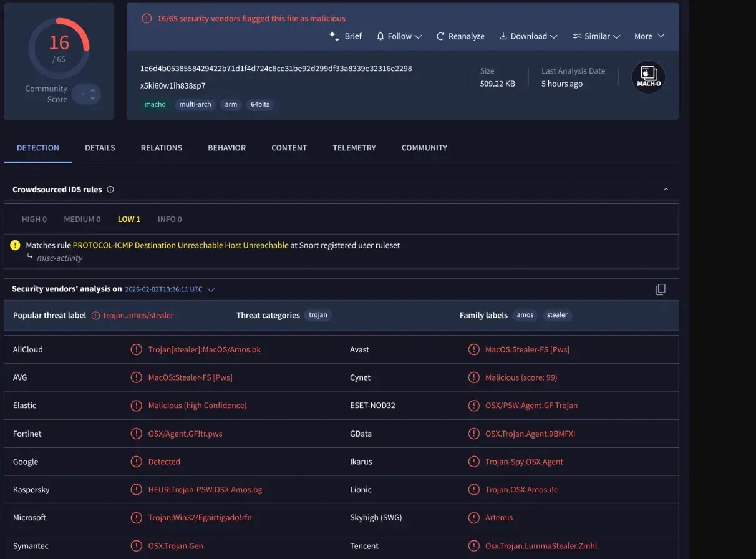Open the More dropdown menu
The image size is (756, 559).
[649, 36]
